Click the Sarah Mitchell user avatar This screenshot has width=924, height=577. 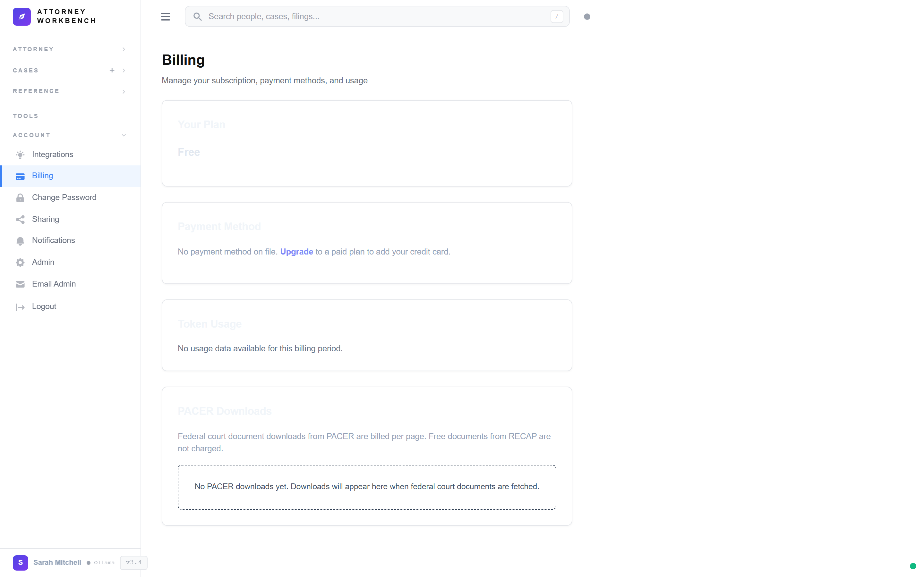[21, 563]
